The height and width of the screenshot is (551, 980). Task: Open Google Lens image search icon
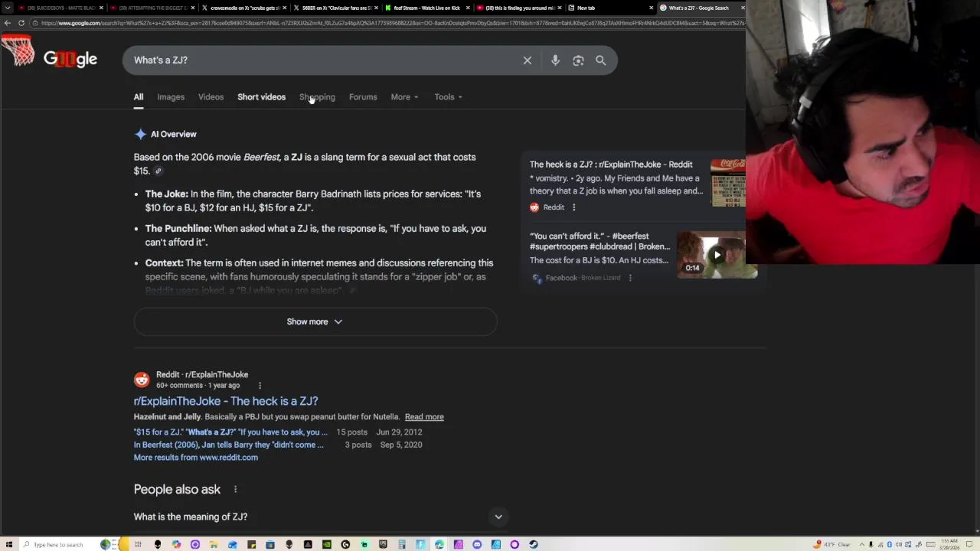(x=578, y=60)
